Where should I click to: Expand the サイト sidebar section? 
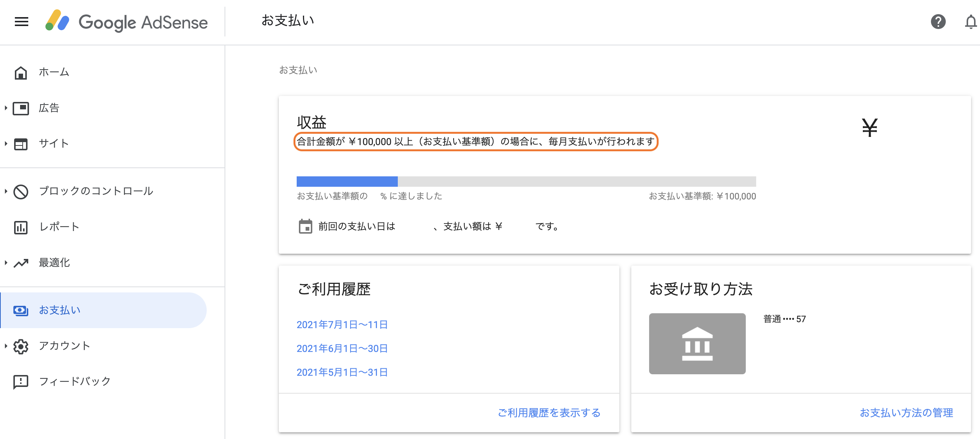point(6,144)
